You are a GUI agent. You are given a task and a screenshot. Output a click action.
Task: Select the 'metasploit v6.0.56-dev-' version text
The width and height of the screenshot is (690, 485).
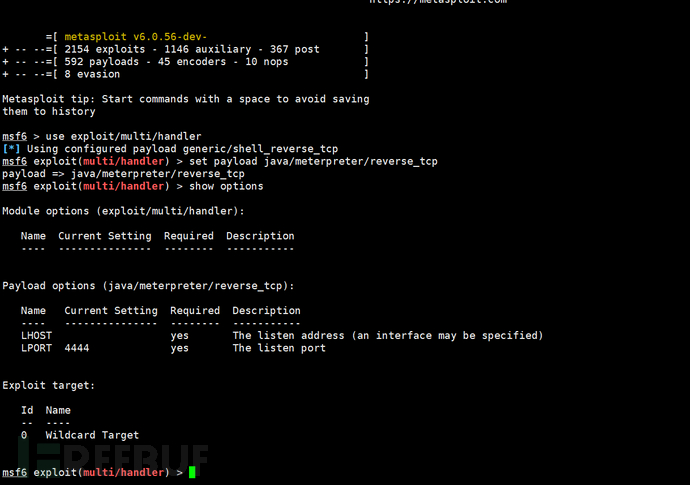136,37
